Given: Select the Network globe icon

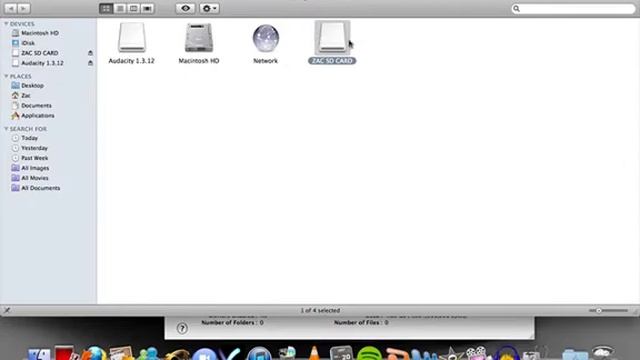Looking at the screenshot, I should [x=266, y=38].
